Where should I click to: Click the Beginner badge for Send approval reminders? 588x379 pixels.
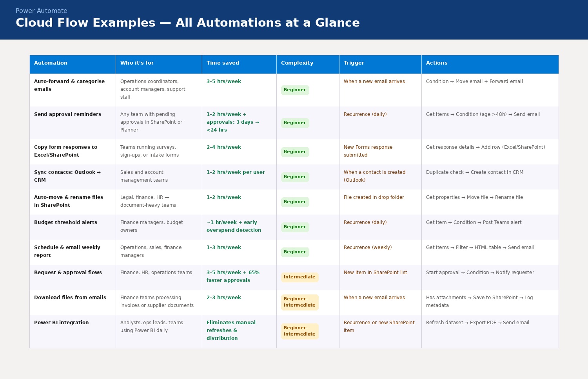point(295,123)
